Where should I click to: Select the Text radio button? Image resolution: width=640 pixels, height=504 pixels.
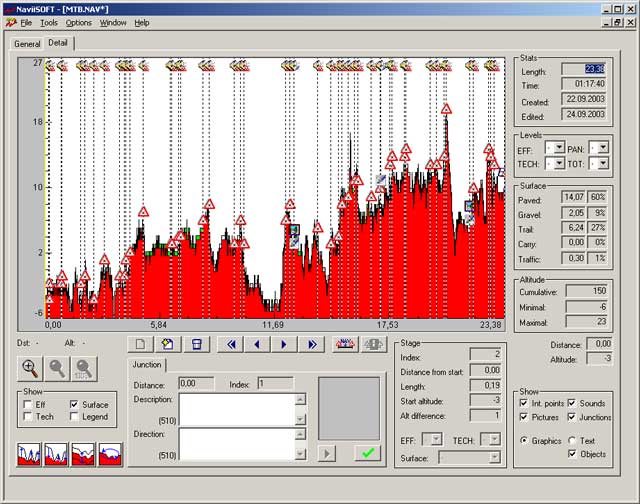point(572,440)
